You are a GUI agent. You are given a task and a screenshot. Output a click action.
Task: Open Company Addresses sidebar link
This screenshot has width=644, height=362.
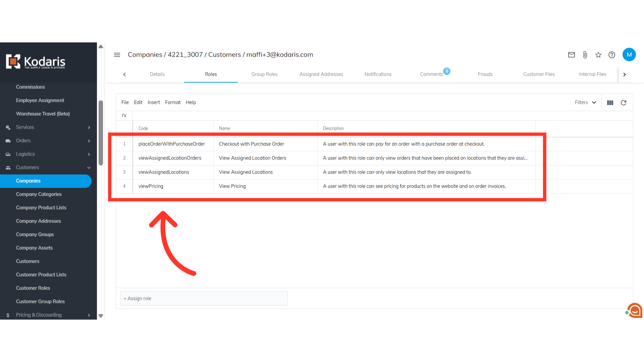(x=39, y=221)
